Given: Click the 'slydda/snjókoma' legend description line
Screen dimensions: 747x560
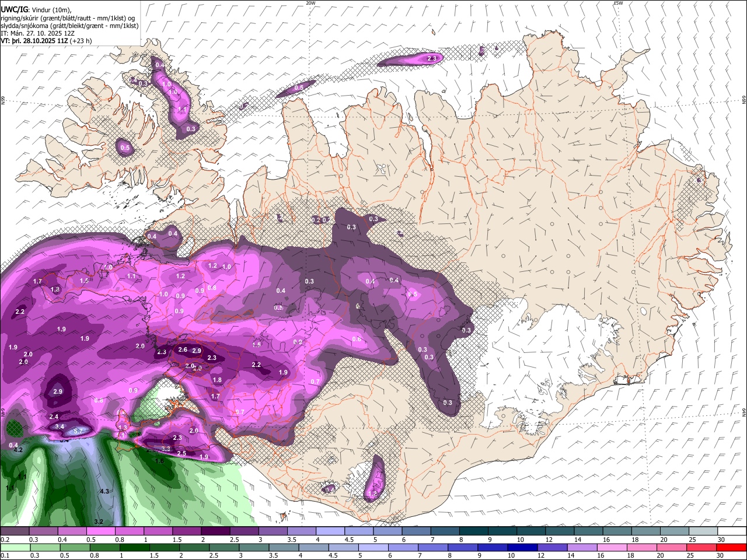Looking at the screenshot, I should coord(69,26).
